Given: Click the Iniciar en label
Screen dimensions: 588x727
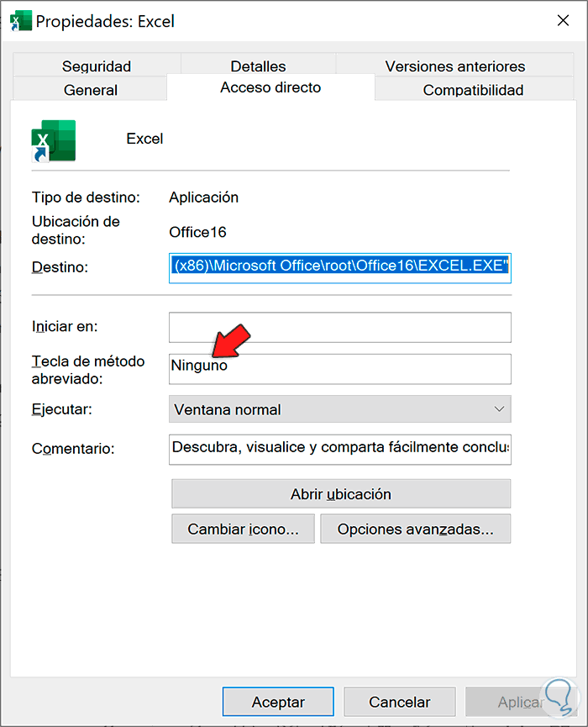Looking at the screenshot, I should (x=65, y=326).
